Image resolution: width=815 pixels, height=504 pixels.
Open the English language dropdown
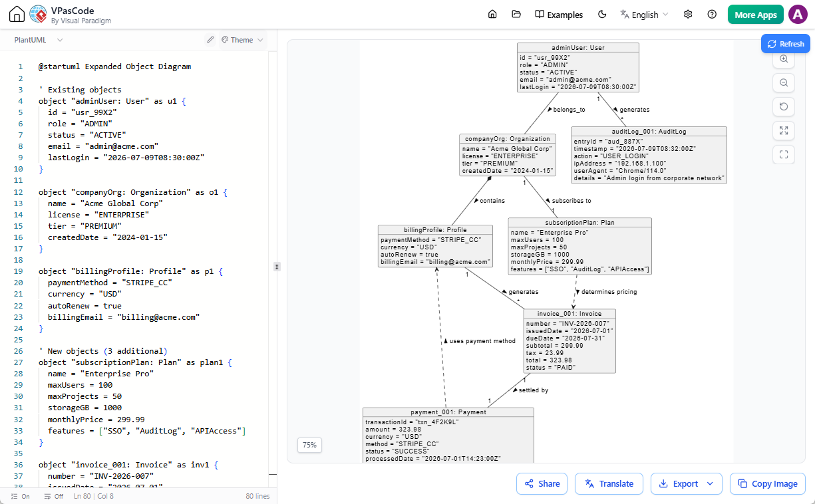(x=644, y=15)
